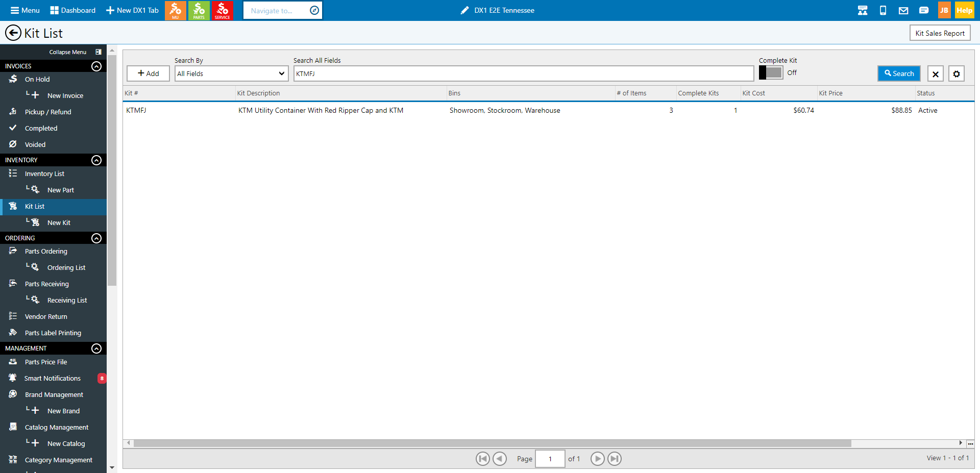Click the pencil edit icon beside dealership name
Screen dimensions: 980x473
[464, 10]
